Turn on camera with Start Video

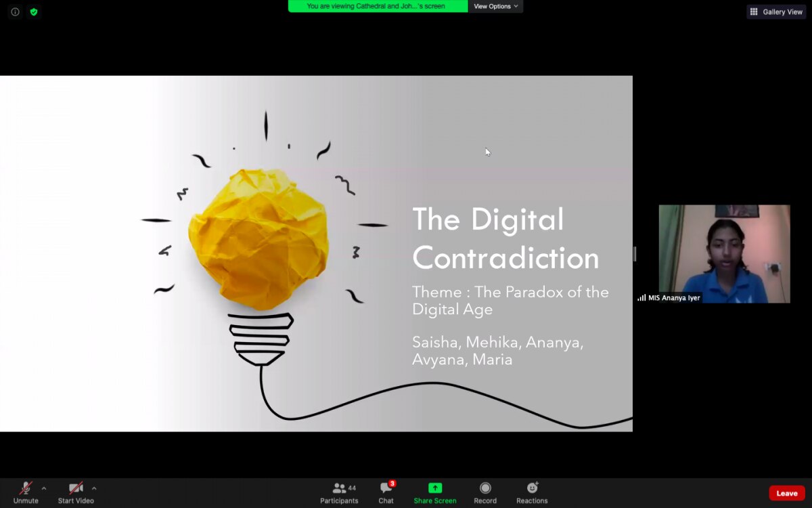coord(76,493)
